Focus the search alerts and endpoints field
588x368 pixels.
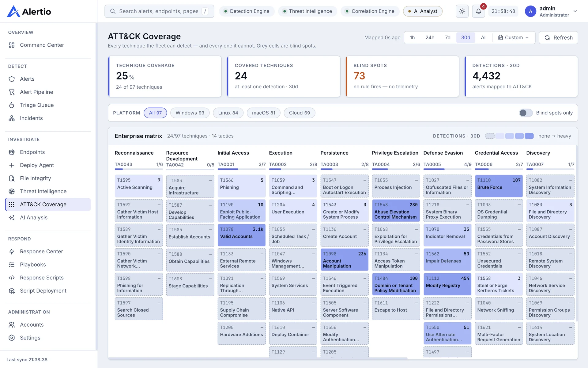(159, 11)
